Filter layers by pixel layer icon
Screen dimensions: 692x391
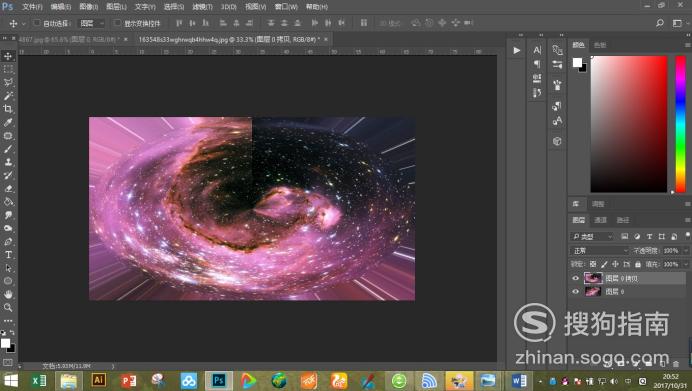(624, 237)
